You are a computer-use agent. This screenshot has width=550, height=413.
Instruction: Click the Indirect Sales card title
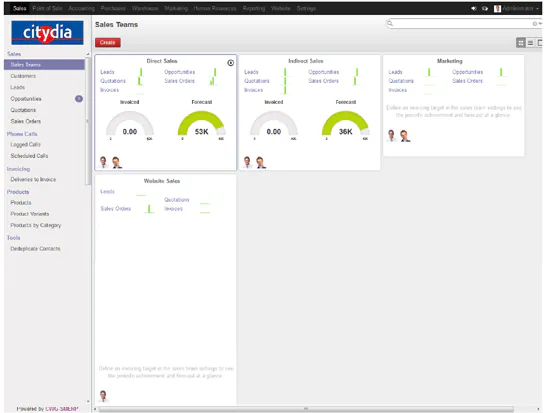306,61
